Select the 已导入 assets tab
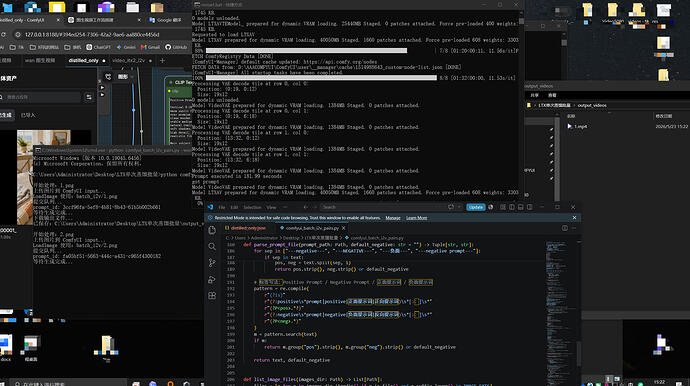 coord(28,115)
